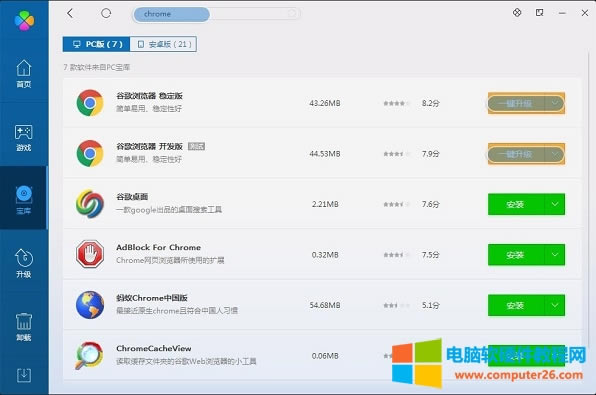Open the 升级 upgrade section

[24, 263]
